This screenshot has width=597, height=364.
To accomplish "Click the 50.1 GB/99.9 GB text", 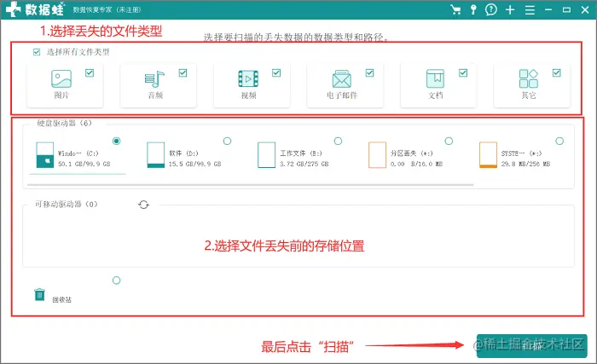I will [x=84, y=164].
